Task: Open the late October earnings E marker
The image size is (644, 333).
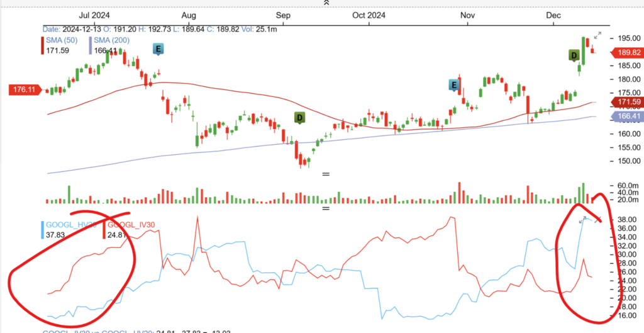Action: tap(454, 85)
